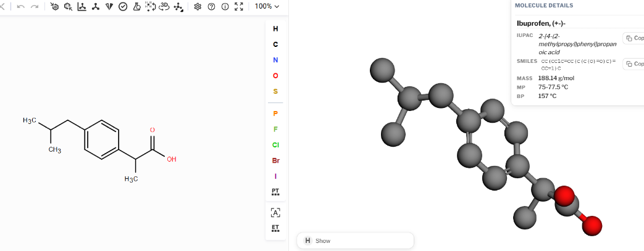Open editor Settings gear
The width and height of the screenshot is (644, 251).
[x=198, y=7]
